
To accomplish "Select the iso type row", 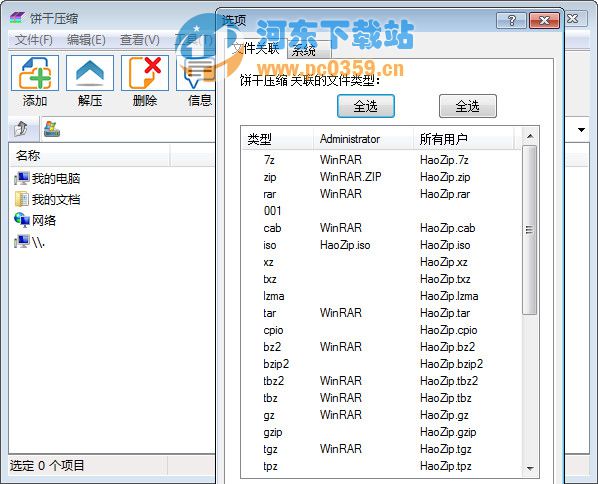I will (381, 245).
